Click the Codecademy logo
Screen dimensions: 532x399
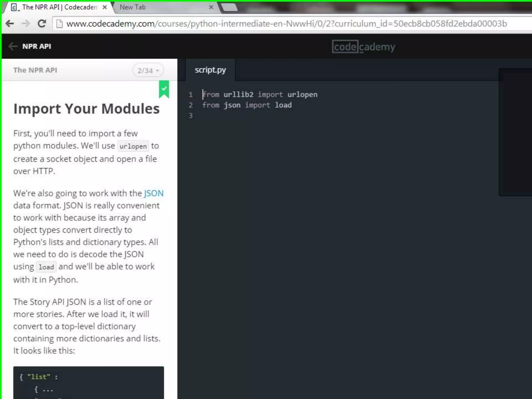(364, 47)
